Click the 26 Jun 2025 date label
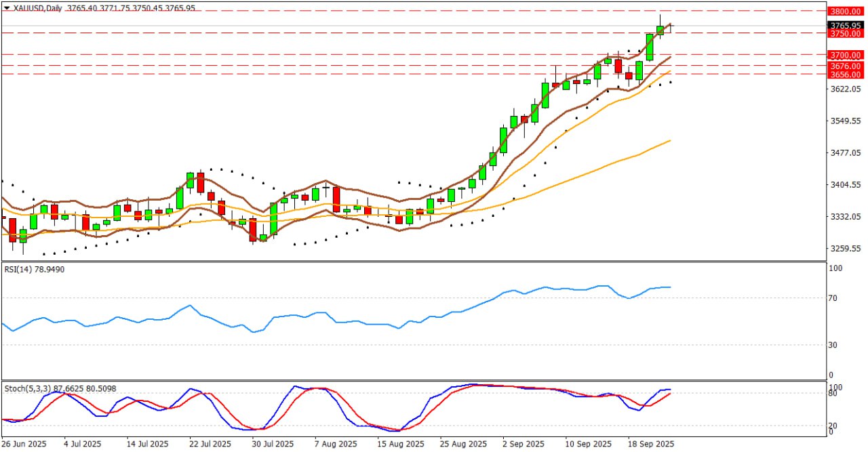 point(24,444)
